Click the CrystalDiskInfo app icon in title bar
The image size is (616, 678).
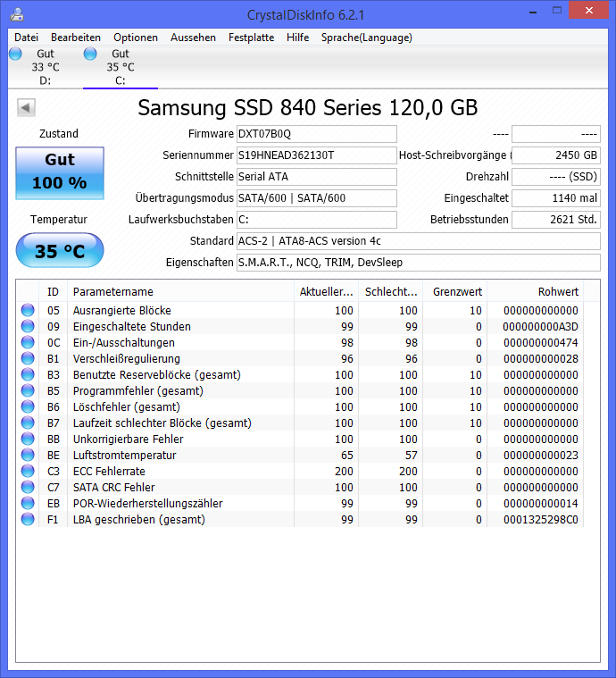click(x=16, y=14)
